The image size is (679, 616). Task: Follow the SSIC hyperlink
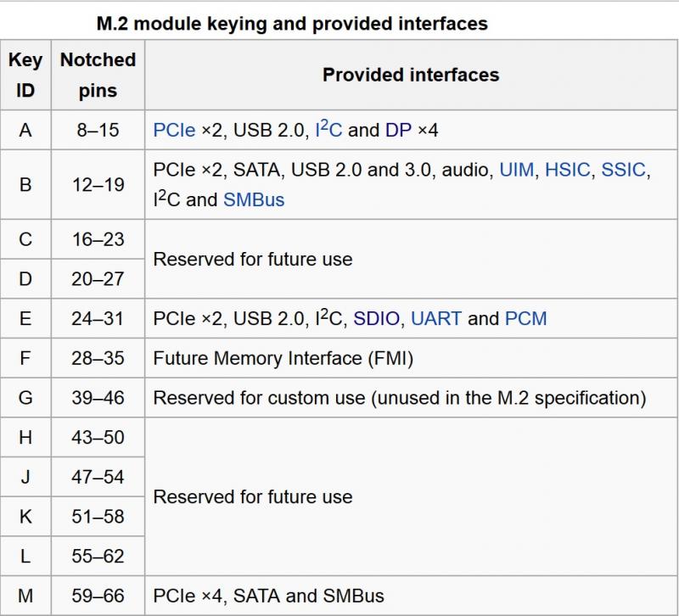(x=623, y=170)
